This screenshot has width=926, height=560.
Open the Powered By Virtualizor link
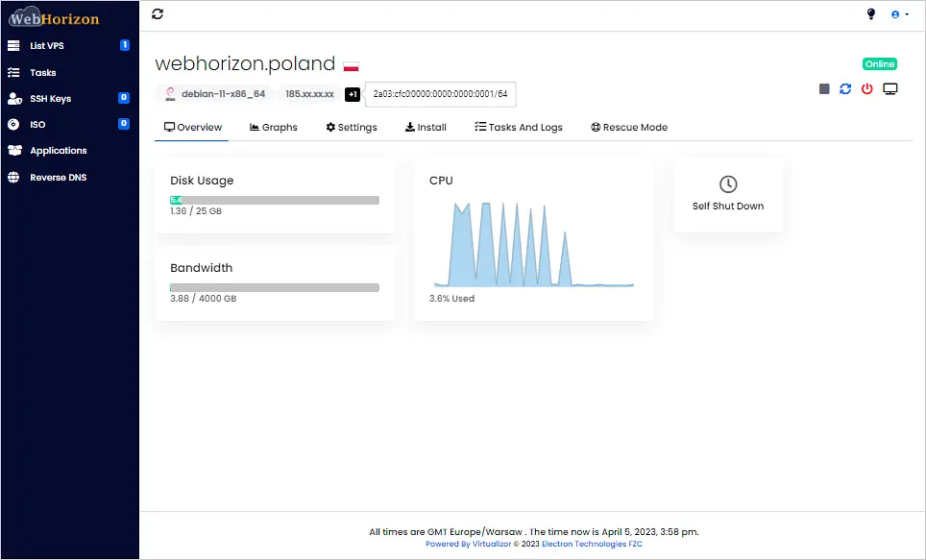pos(469,544)
